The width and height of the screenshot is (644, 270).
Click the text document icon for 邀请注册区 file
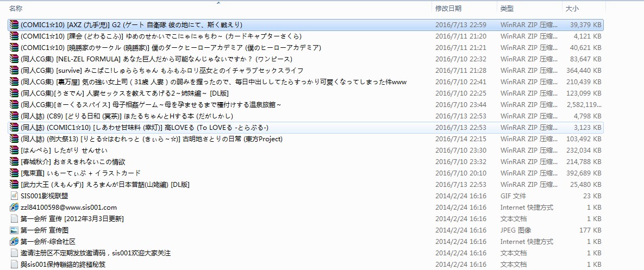(14, 253)
